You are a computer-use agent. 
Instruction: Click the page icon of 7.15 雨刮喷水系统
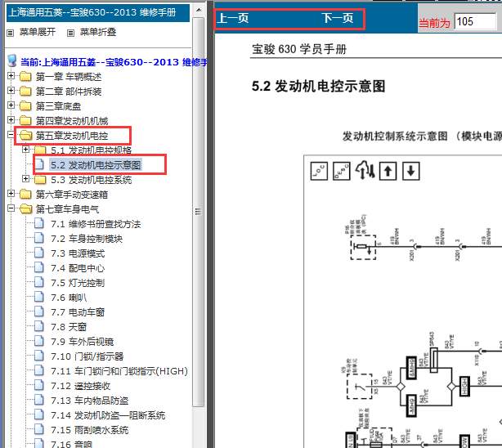pyautogui.click(x=39, y=429)
